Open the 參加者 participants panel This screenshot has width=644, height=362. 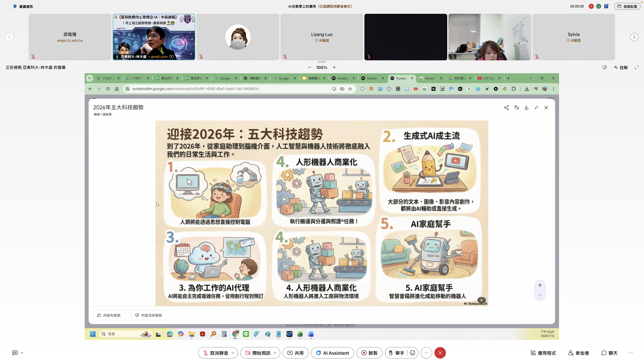click(x=578, y=353)
